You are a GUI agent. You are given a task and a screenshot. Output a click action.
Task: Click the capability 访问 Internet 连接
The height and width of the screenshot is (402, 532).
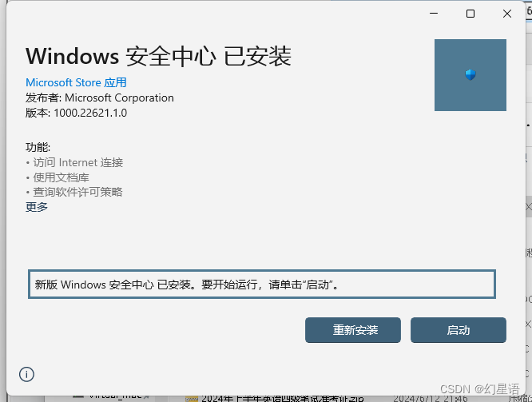[78, 162]
